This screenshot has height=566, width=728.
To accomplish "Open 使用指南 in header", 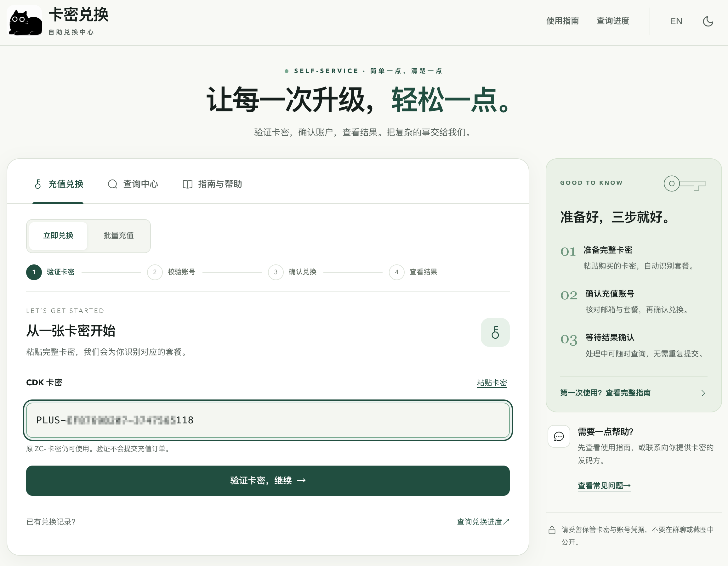I will pos(562,21).
